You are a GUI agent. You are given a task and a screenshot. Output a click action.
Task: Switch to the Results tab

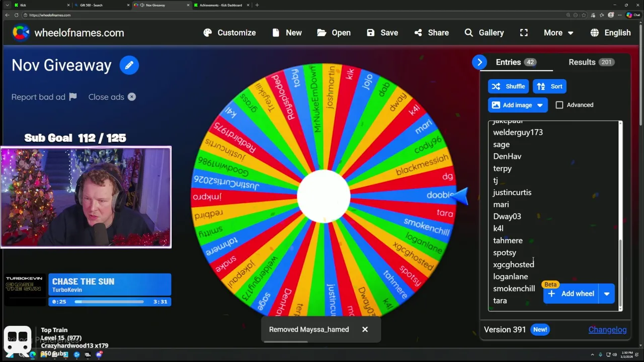pos(591,62)
